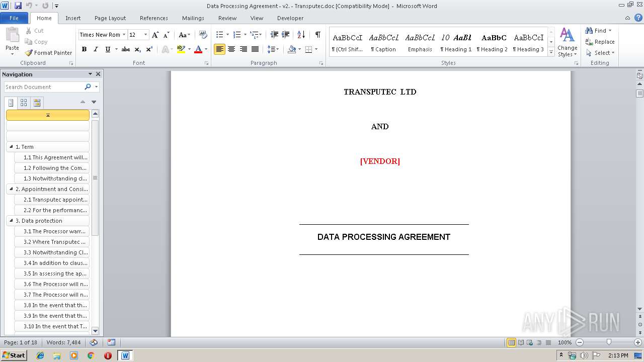This screenshot has height=362, width=644.
Task: Justify the paragraph text
Action: click(255, 49)
